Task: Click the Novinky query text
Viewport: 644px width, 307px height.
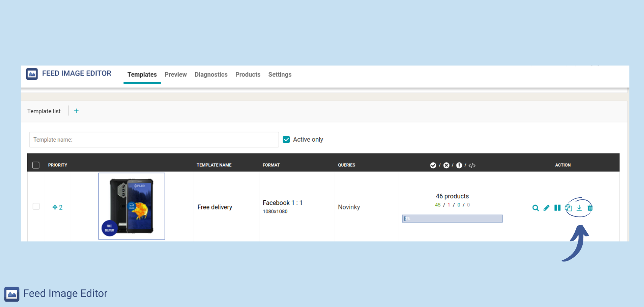Action: [349, 207]
